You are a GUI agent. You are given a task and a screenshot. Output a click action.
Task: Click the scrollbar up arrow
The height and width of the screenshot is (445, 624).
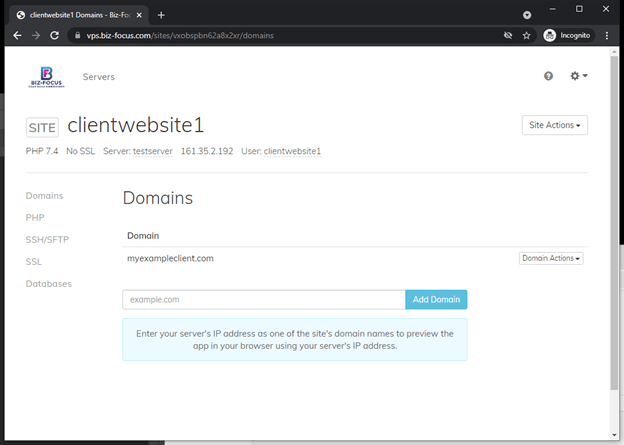point(614,52)
